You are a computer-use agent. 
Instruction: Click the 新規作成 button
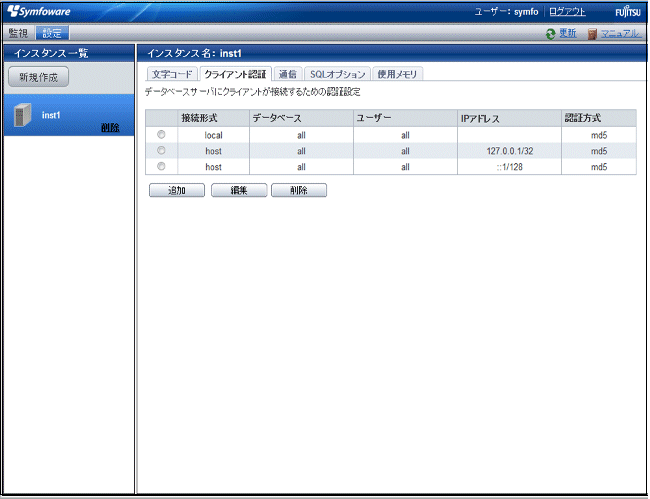pyautogui.click(x=38, y=77)
